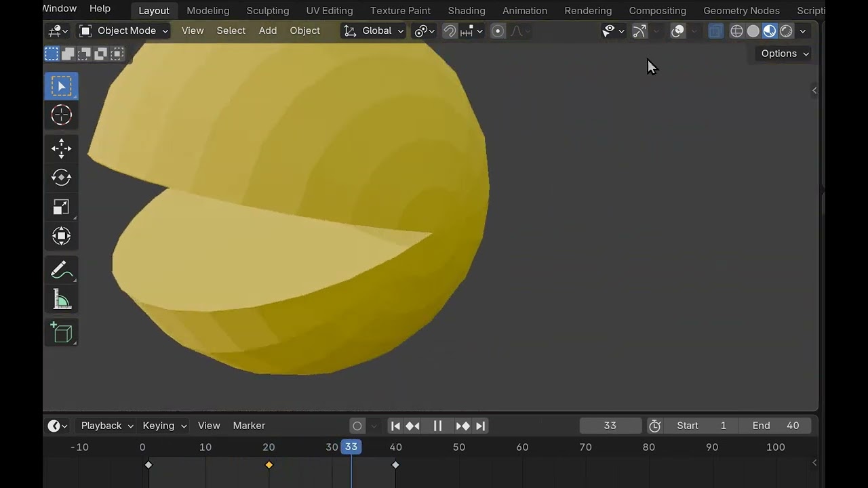Click the new selection mode icon
This screenshot has height=488, width=868.
[x=52, y=54]
